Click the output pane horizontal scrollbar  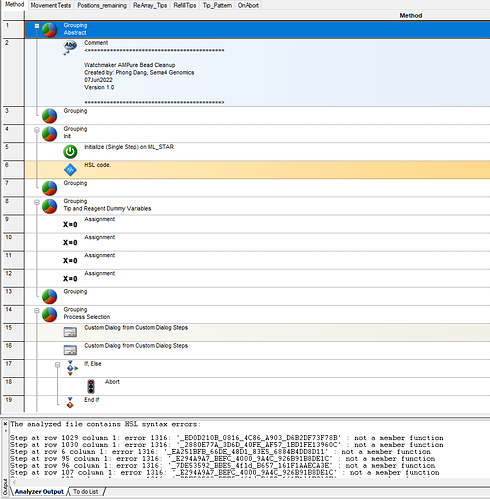tap(250, 482)
